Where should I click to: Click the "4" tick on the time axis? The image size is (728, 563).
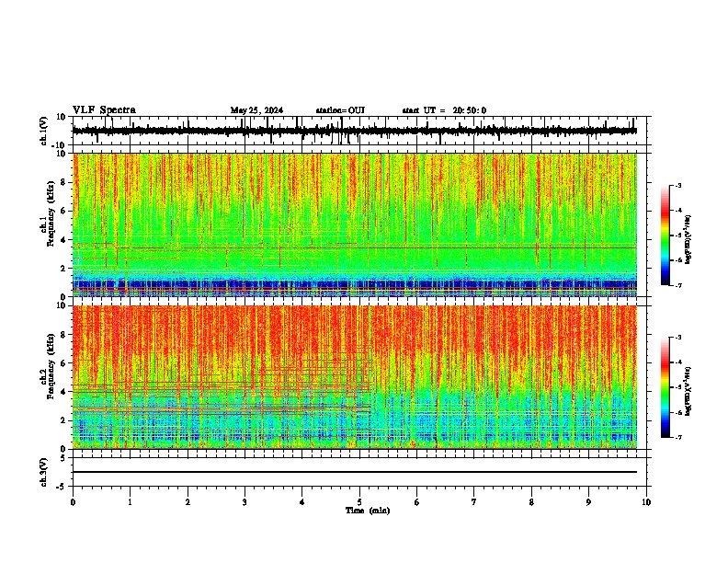pyautogui.click(x=302, y=502)
